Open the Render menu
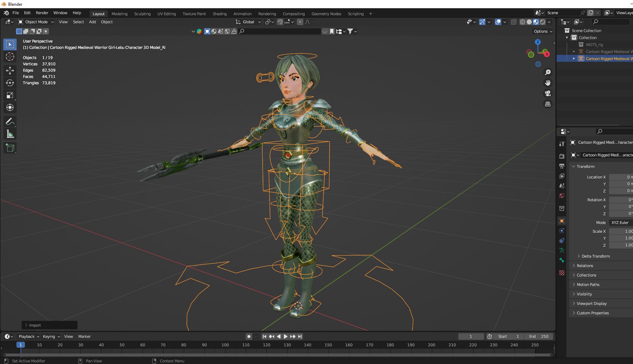The height and width of the screenshot is (364, 633). pos(42,13)
